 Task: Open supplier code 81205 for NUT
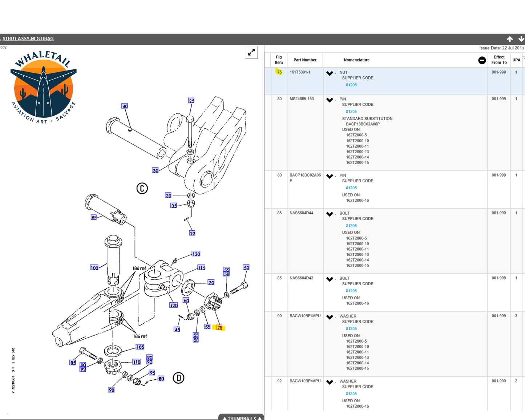click(351, 85)
